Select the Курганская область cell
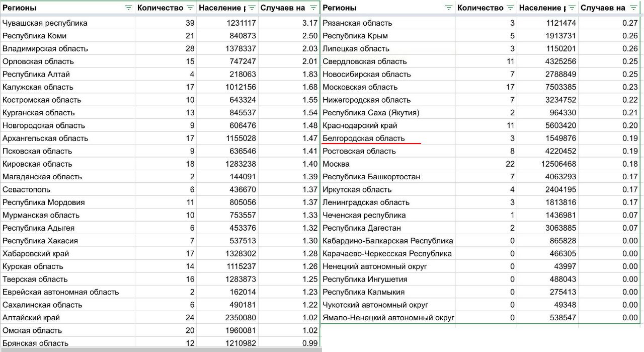 pos(67,113)
